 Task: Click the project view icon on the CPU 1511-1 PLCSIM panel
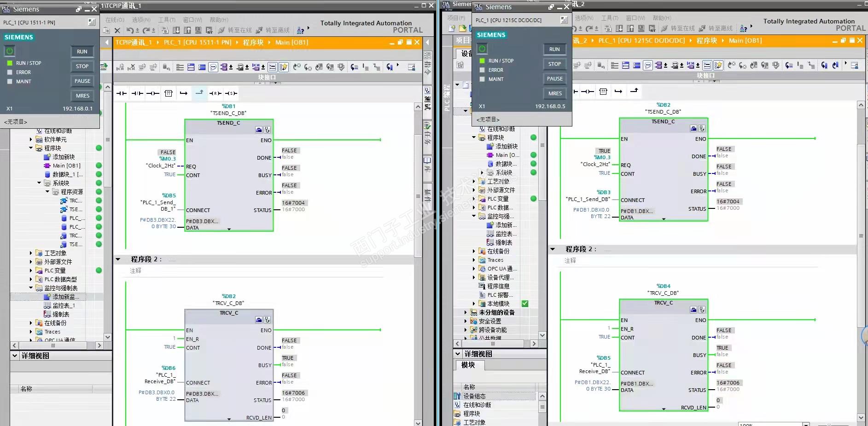92,22
